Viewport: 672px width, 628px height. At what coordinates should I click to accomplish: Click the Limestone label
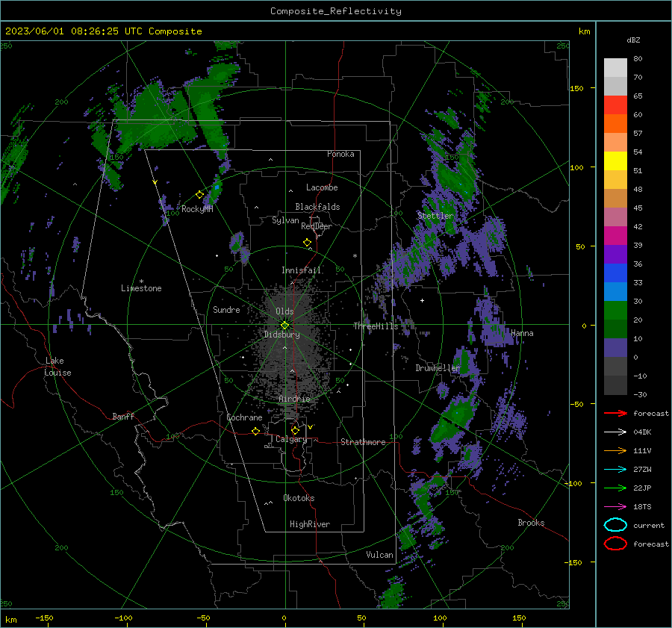(x=141, y=288)
